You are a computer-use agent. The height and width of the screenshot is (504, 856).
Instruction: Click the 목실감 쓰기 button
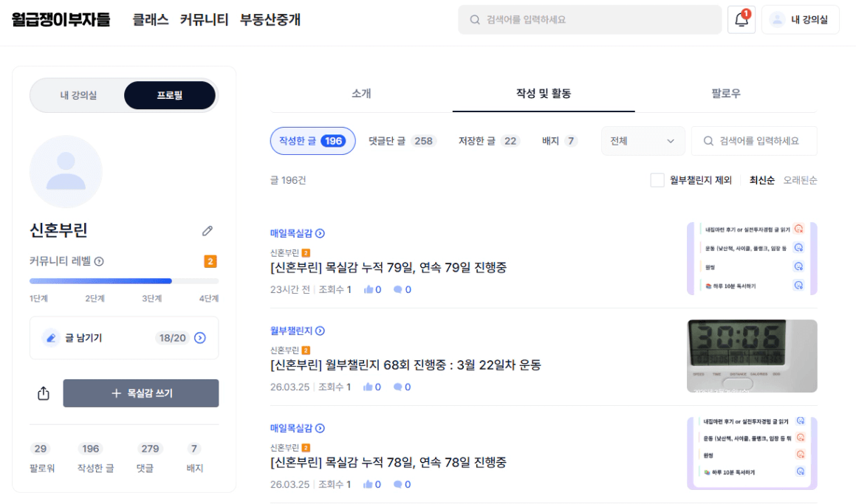(141, 393)
